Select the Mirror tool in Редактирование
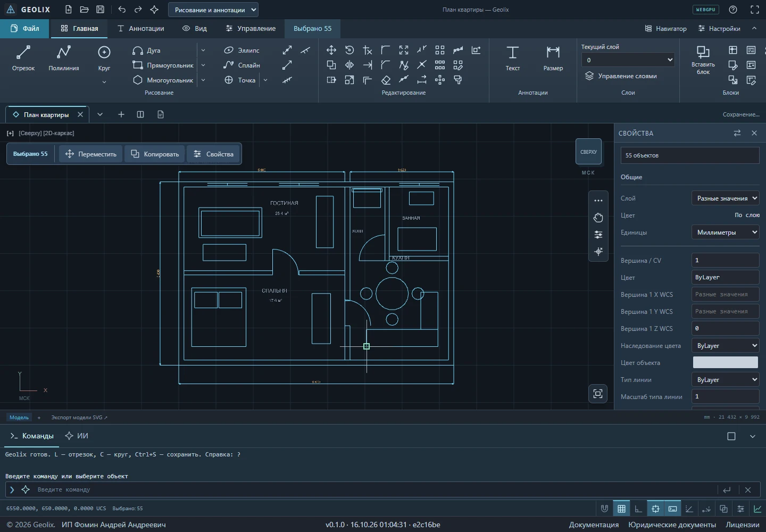766x532 pixels. pos(349,65)
